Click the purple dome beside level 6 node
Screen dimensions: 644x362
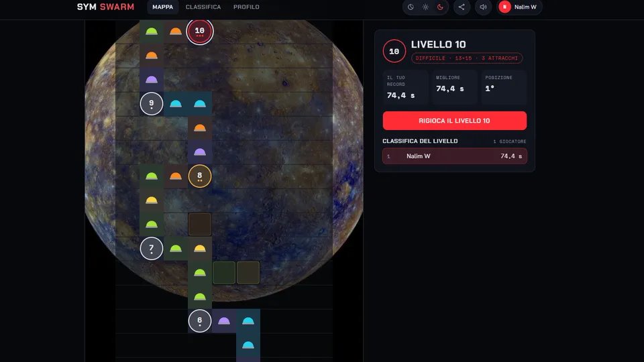(224, 321)
